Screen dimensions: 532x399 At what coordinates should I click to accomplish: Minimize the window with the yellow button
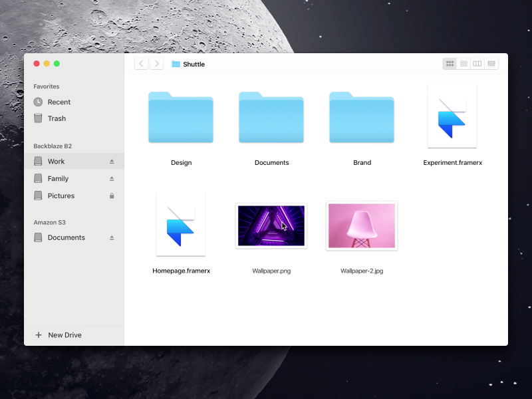click(x=47, y=63)
